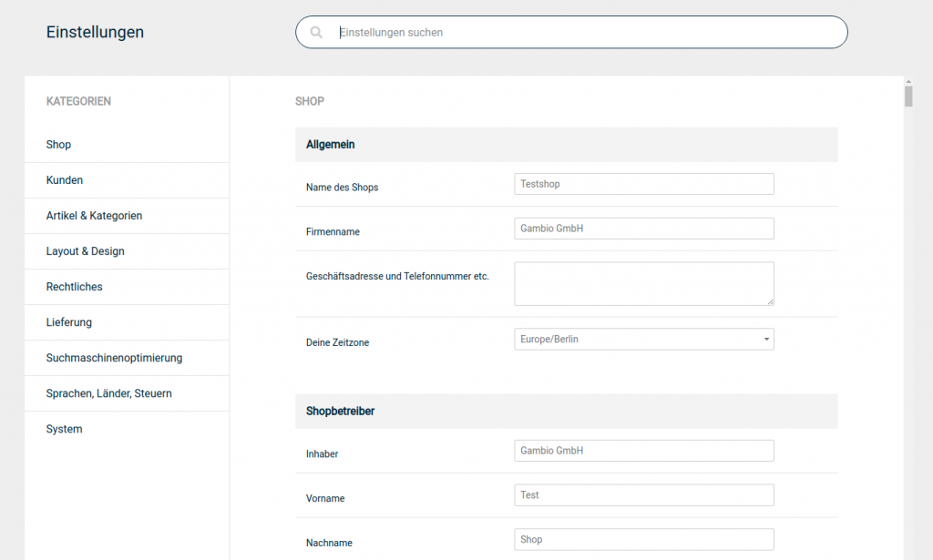The height and width of the screenshot is (560, 933).
Task: Click the Inhaber input field
Action: coord(643,451)
